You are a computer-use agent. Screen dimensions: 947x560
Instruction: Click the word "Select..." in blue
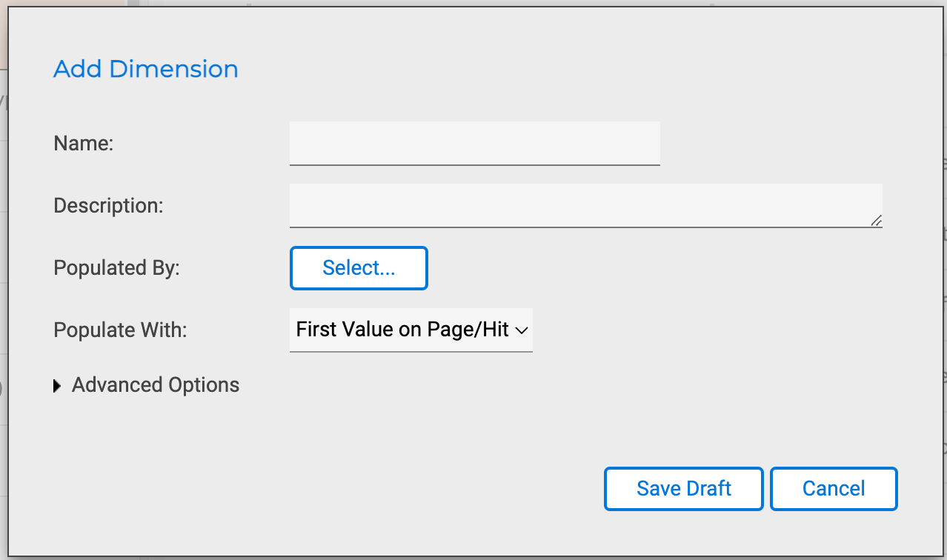pyautogui.click(x=359, y=268)
